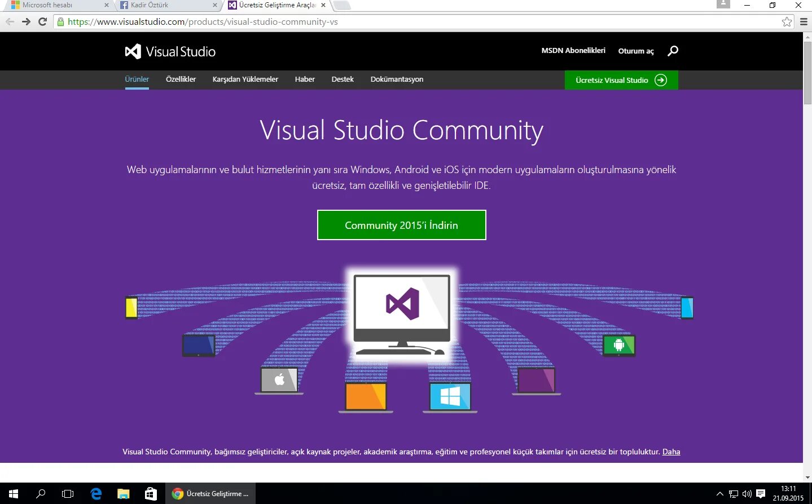Click the scrollbar down arrow
The width and height of the screenshot is (812, 504).
(807, 478)
